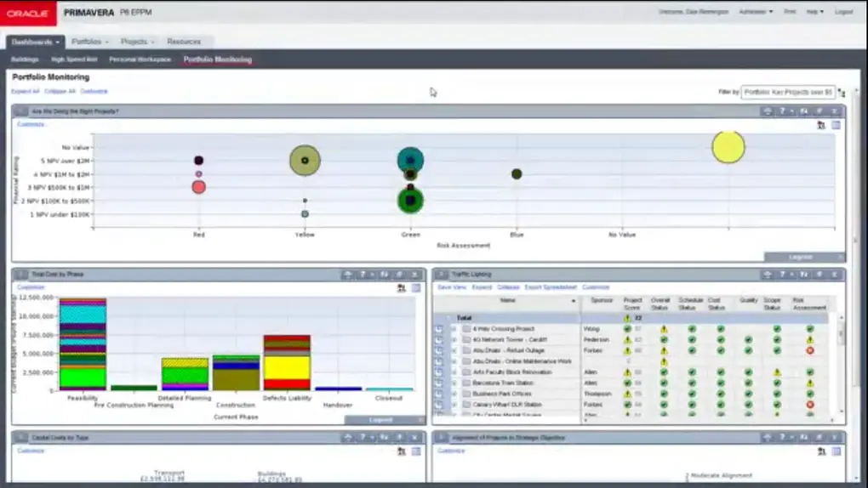Open the Dashboards dropdown menu
The height and width of the screenshot is (488, 868).
[36, 42]
